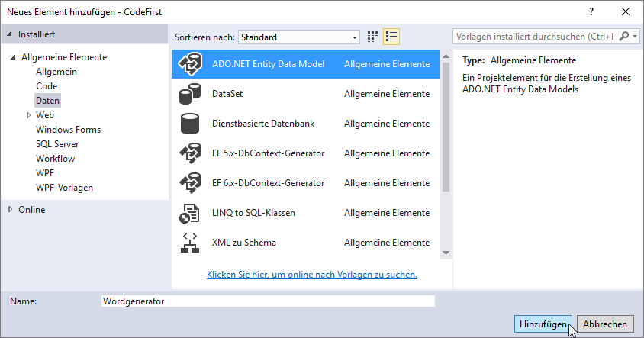The width and height of the screenshot is (644, 338).
Task: Switch to small icons view
Action: [x=373, y=37]
